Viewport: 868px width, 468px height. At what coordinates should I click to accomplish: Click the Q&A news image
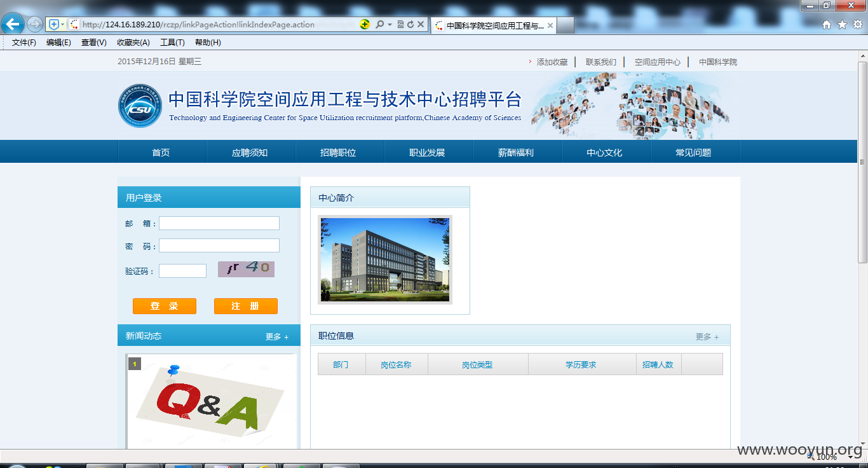(x=210, y=402)
